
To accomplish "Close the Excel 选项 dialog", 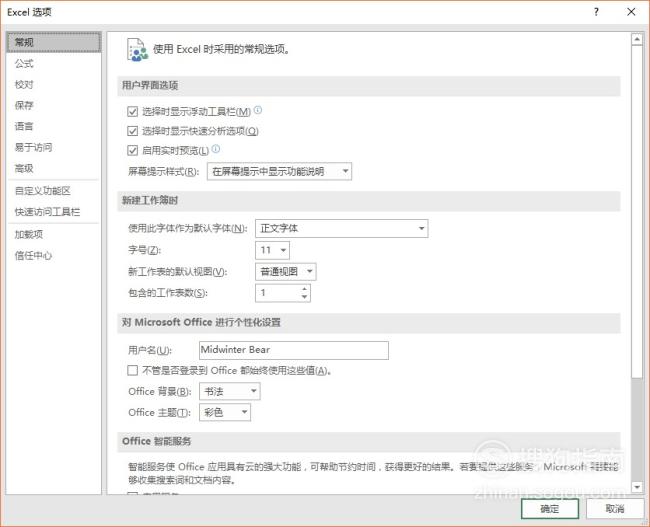I will click(x=631, y=12).
